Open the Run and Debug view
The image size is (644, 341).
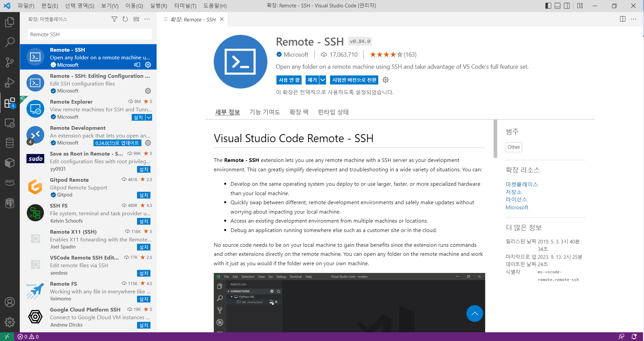(x=10, y=82)
